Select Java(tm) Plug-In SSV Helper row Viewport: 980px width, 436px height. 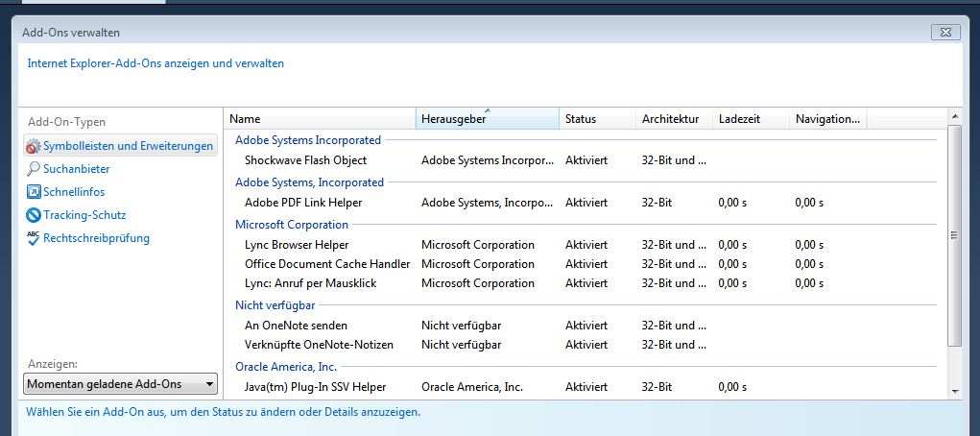click(315, 387)
